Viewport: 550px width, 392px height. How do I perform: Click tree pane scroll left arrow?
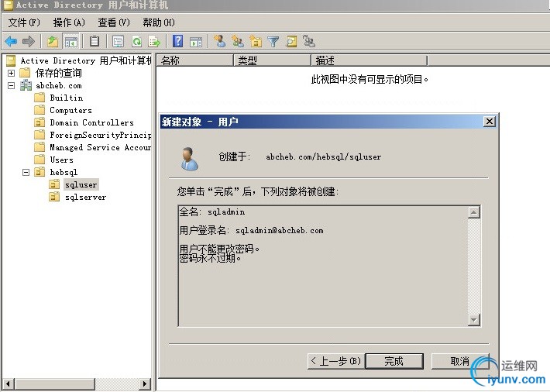(x=9, y=384)
